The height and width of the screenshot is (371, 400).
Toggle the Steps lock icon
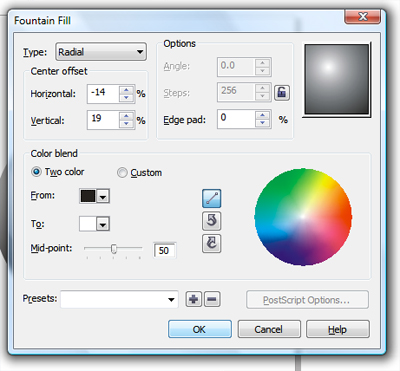pos(282,92)
